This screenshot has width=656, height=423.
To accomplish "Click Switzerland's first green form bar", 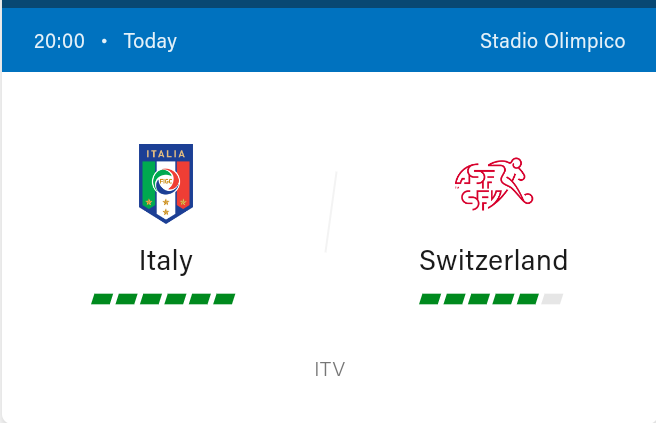I will pos(430,299).
